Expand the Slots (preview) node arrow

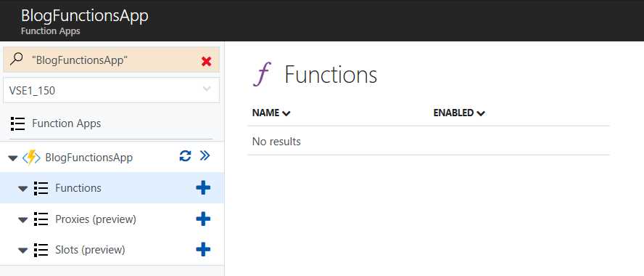(x=23, y=251)
